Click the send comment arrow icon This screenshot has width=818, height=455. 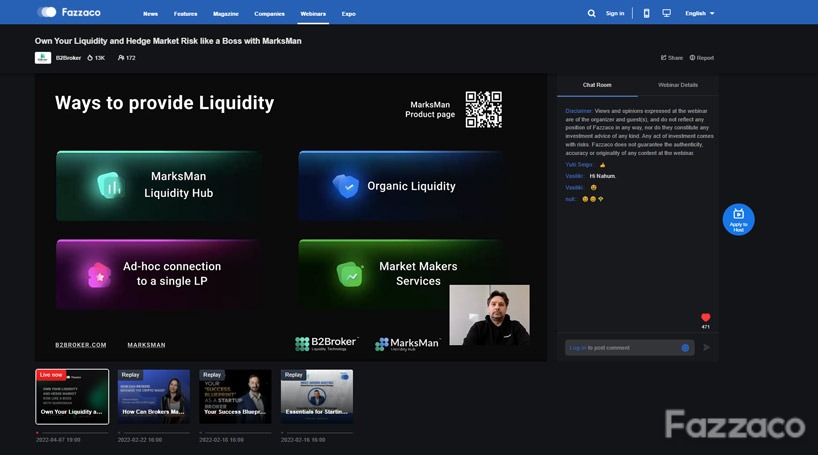point(706,348)
